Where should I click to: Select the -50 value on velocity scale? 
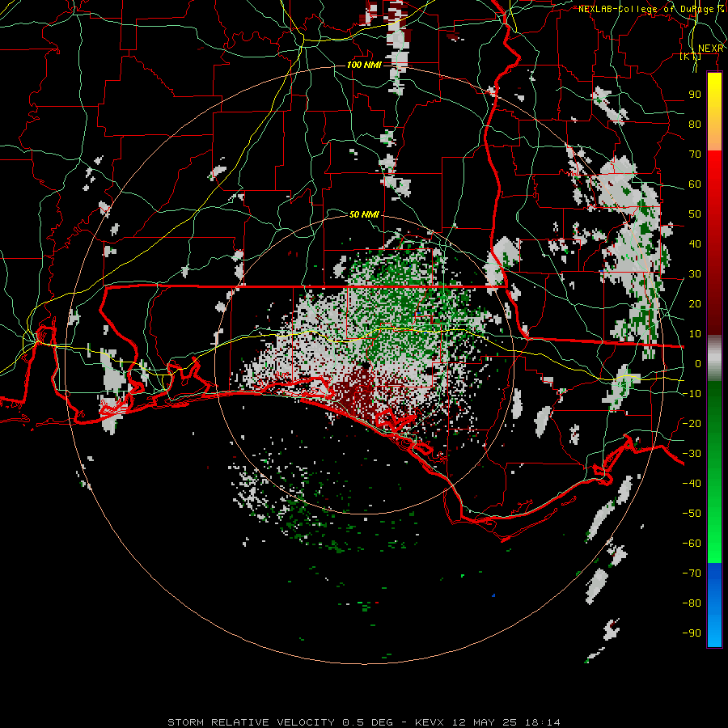click(x=692, y=514)
